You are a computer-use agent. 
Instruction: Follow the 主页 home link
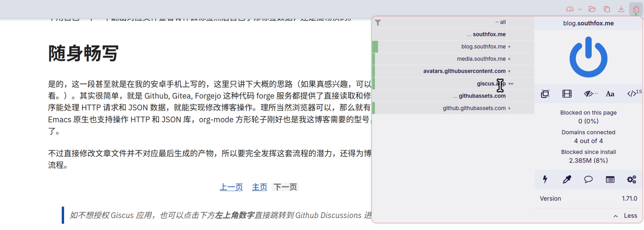259,187
